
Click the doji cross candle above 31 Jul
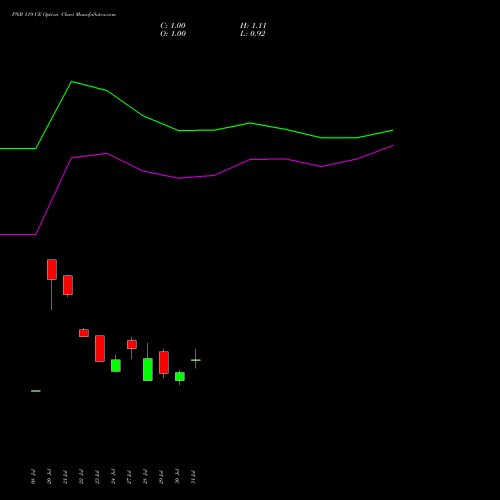196,360
